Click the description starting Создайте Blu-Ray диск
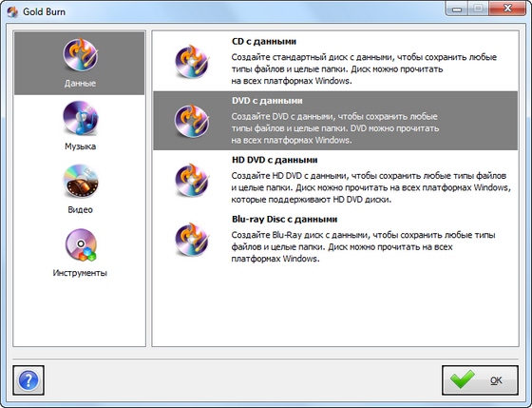Screen dimensions: 532x408 (x=363, y=247)
